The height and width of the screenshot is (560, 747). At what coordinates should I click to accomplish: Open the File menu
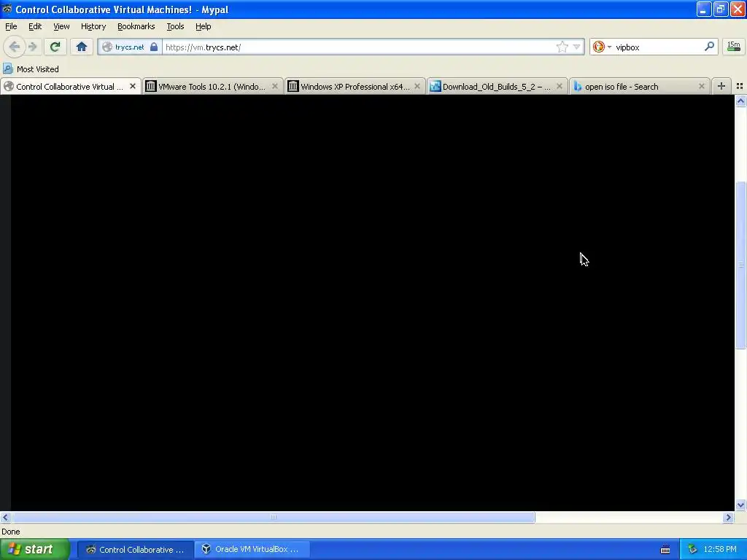coord(11,26)
